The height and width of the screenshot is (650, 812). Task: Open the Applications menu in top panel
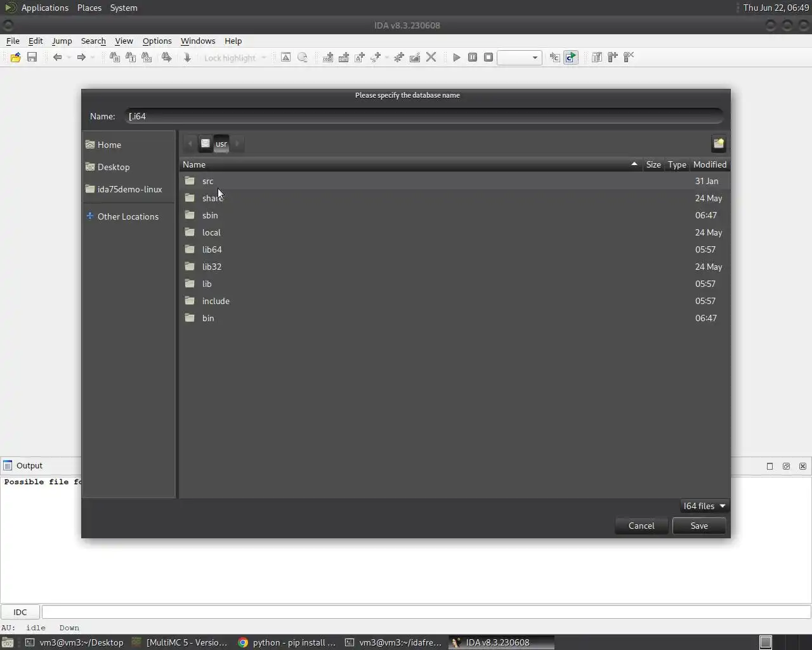[44, 8]
